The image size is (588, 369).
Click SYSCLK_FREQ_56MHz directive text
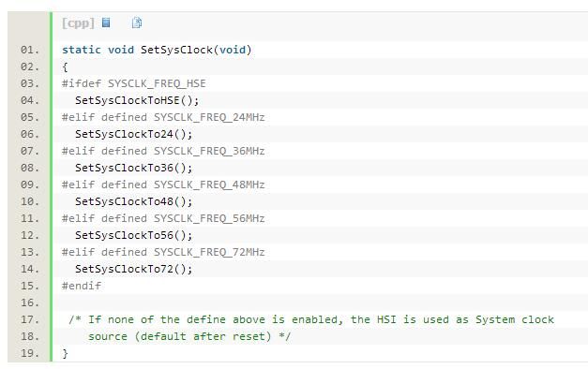click(x=209, y=218)
